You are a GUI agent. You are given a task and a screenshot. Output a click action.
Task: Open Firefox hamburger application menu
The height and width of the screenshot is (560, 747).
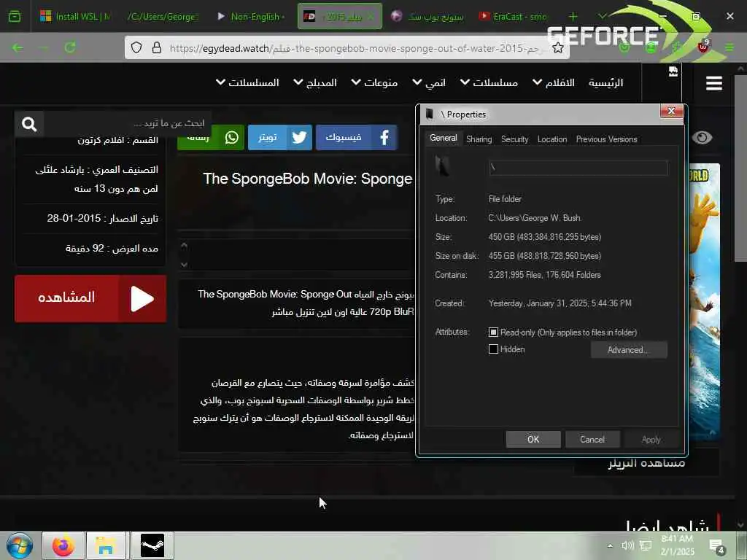coord(729,47)
